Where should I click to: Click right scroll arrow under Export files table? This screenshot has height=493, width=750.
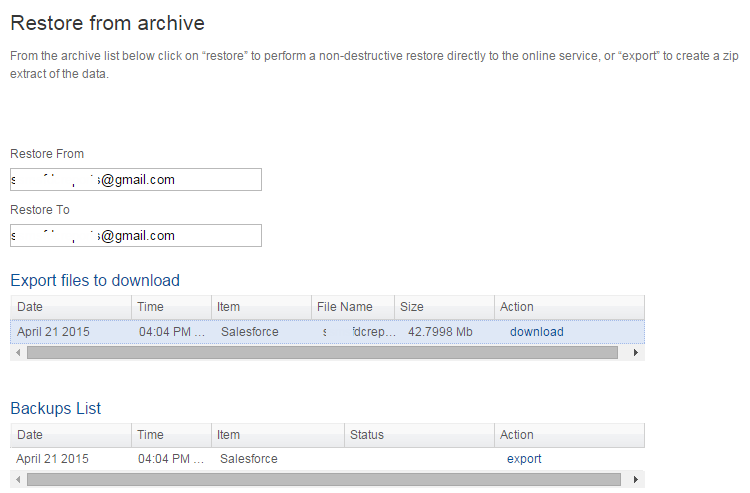[636, 353]
